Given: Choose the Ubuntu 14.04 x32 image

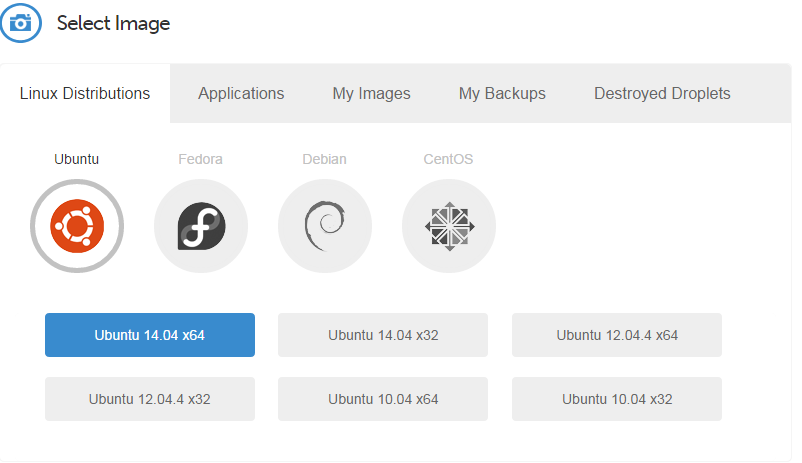Looking at the screenshot, I should [383, 335].
